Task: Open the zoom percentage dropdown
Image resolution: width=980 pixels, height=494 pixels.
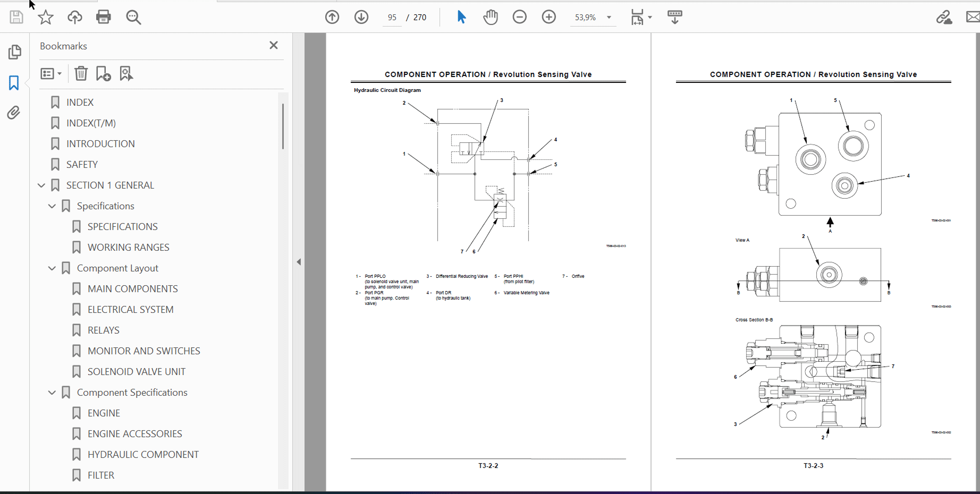Action: pos(609,17)
